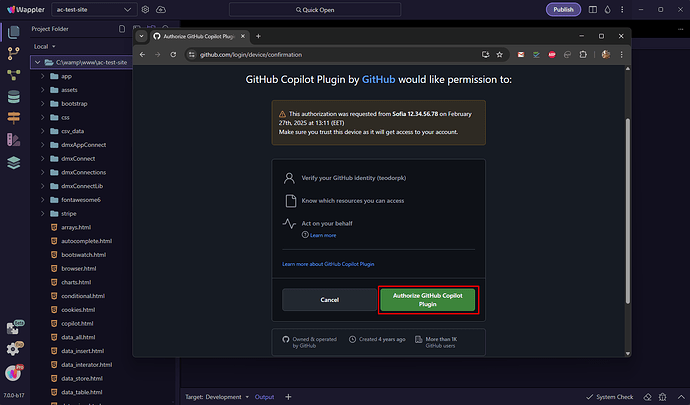
Task: Select the Authorize GitHub Copilot Plugin tab
Action: 199,37
